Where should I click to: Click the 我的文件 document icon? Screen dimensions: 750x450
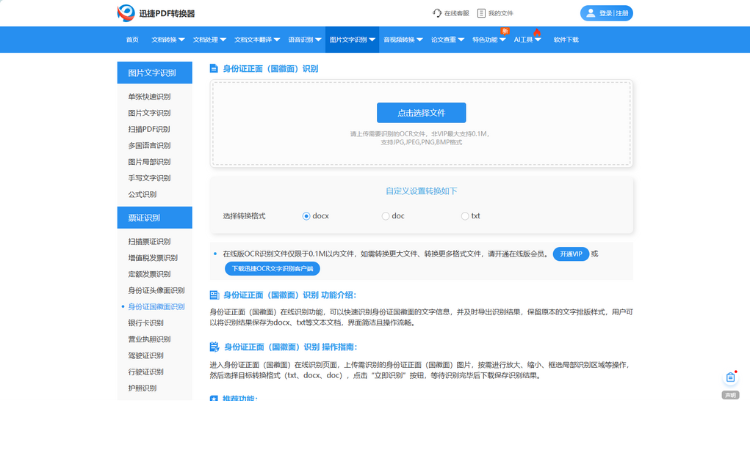coord(482,13)
